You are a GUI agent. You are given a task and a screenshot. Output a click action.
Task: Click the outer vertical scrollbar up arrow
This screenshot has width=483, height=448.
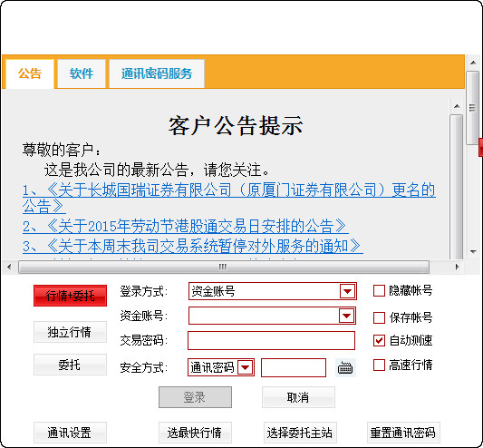(473, 63)
